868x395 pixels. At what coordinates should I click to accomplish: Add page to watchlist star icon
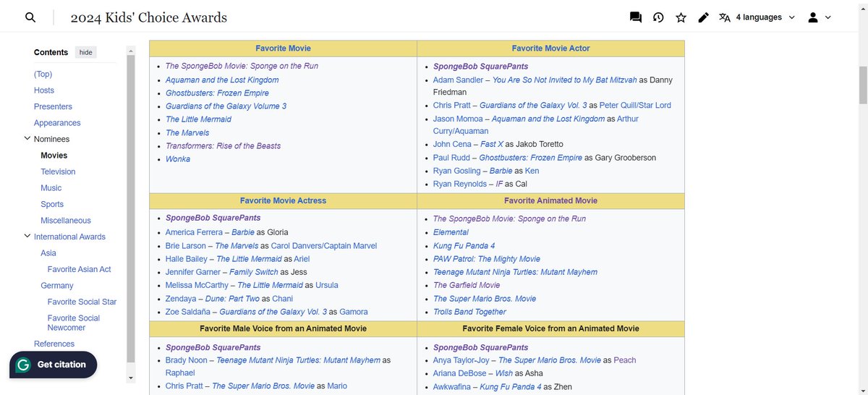pyautogui.click(x=681, y=17)
